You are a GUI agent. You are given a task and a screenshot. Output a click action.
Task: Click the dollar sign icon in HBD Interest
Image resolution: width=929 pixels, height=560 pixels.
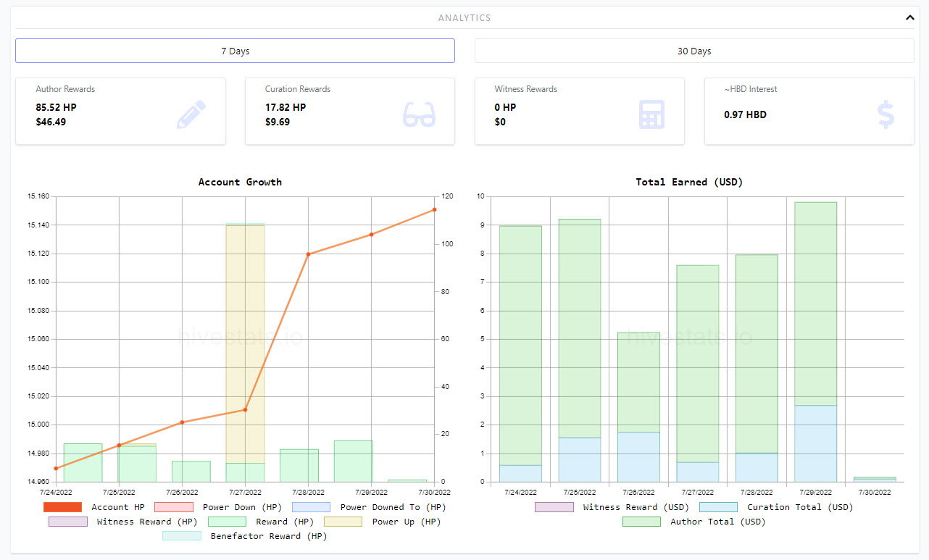pos(886,114)
